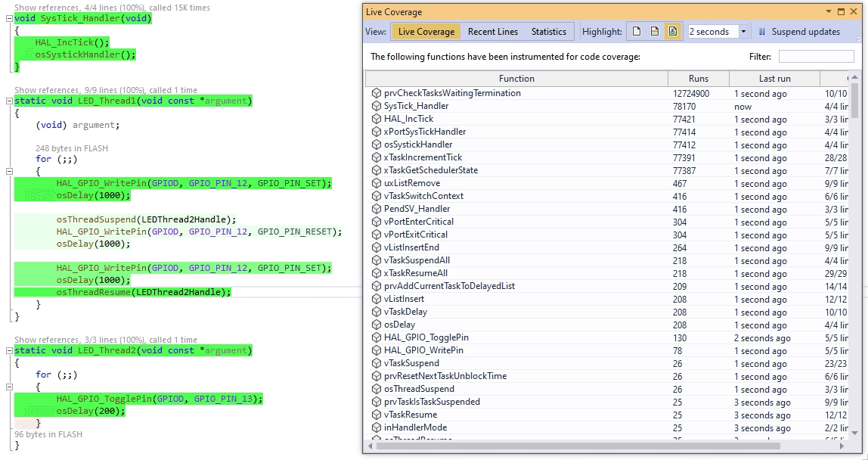Click the horizontal scrollbar left arrow
Viewport: 868px width, 460px height.
370,446
